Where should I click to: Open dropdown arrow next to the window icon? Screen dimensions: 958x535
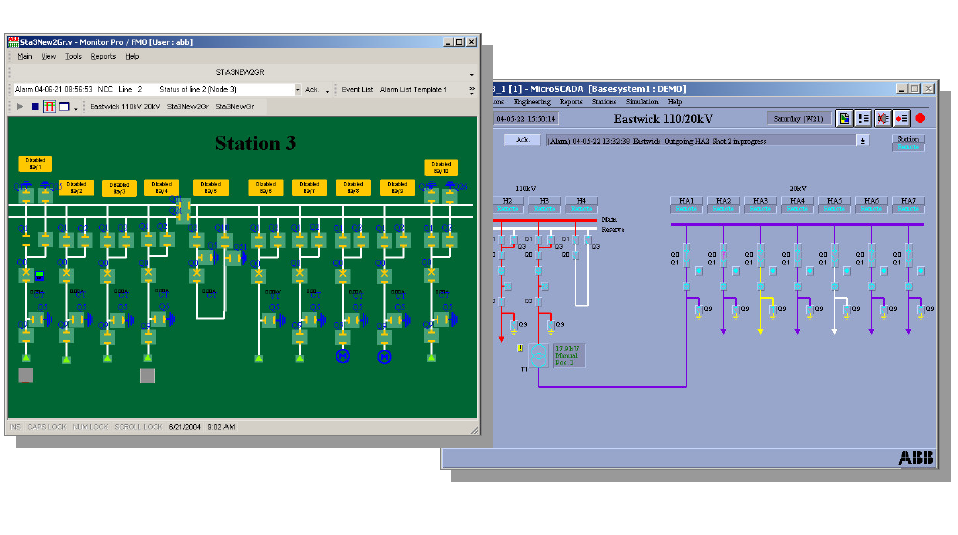click(76, 108)
